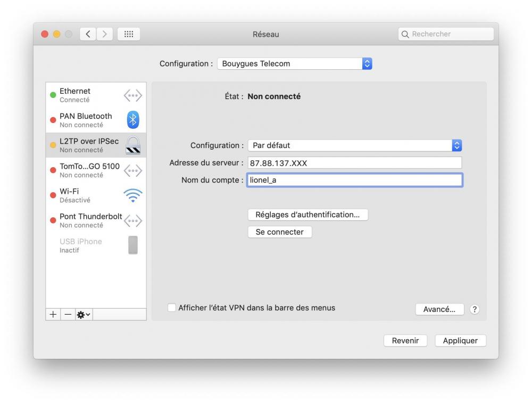Click the red Wi-Fi status dot
The height and width of the screenshot is (403, 532).
(53, 195)
